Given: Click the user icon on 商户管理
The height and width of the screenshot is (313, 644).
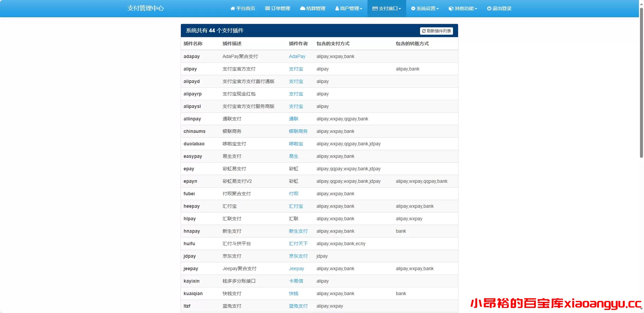Looking at the screenshot, I should [x=337, y=8].
